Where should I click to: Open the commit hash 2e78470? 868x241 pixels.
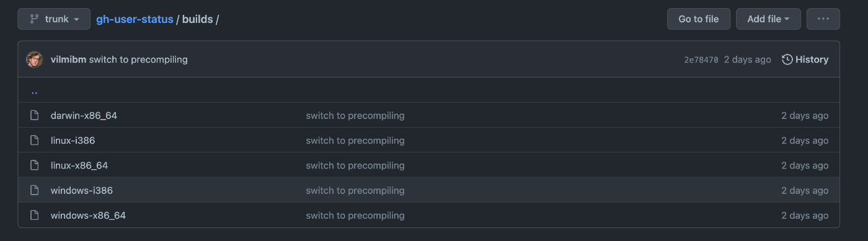701,59
